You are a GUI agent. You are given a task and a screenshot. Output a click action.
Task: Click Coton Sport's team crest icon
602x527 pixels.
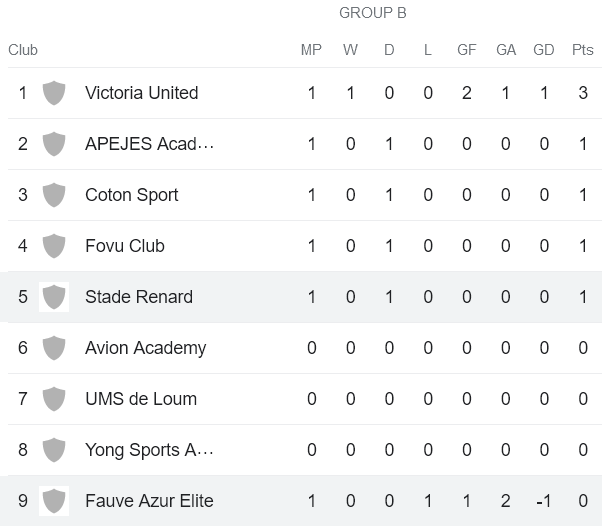[54, 195]
